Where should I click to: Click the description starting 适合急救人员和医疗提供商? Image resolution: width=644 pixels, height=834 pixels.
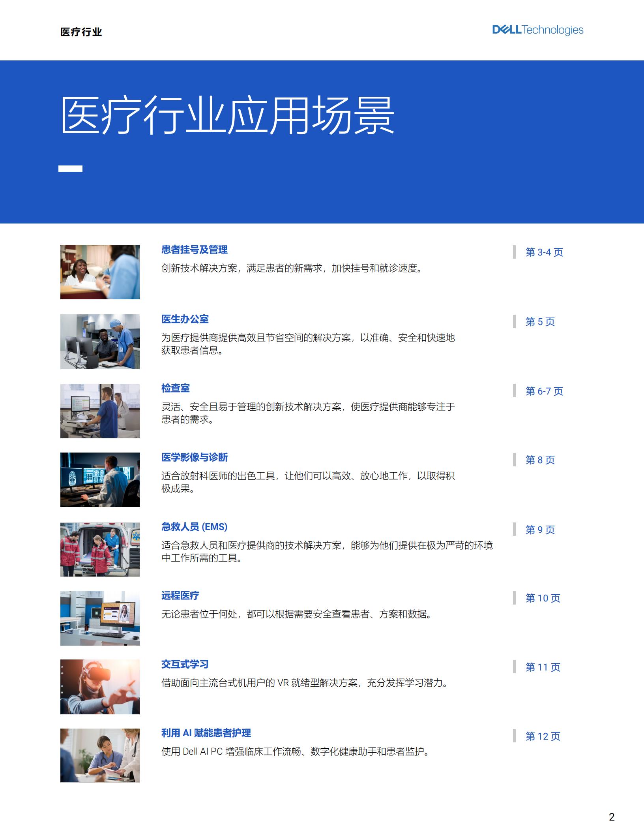tap(327, 552)
